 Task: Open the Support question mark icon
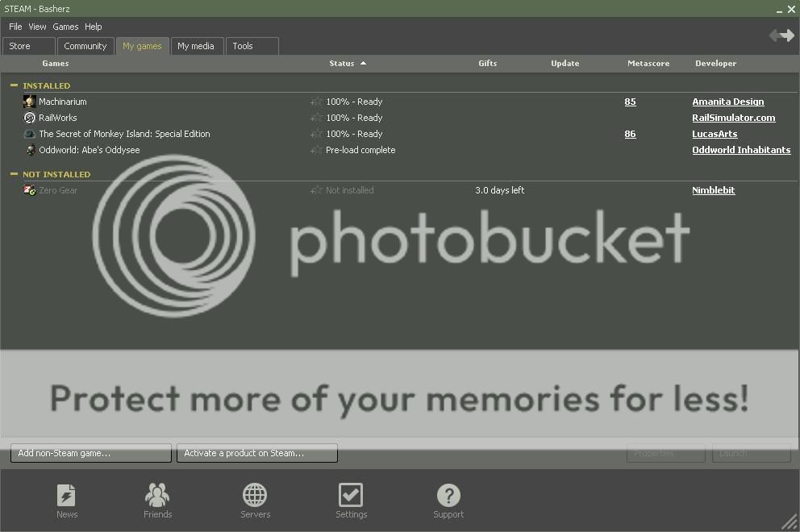tap(448, 496)
